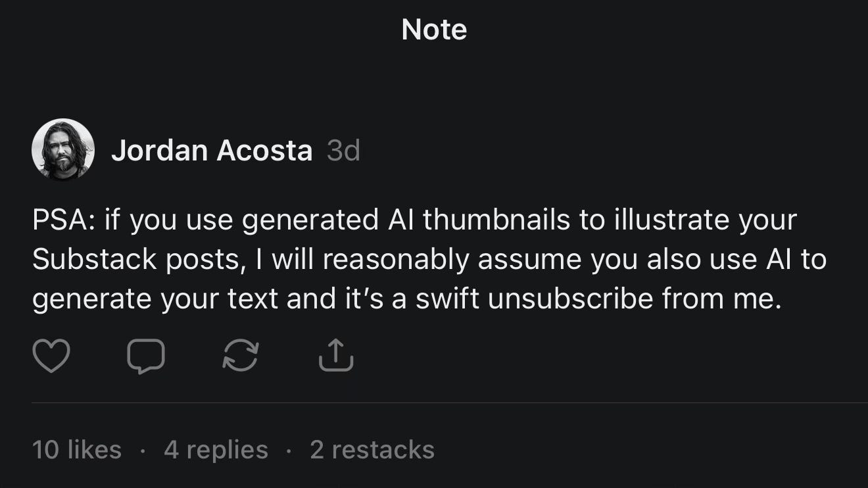868x488 pixels.
Task: Select the circular arrows restack icon
Action: coord(241,356)
